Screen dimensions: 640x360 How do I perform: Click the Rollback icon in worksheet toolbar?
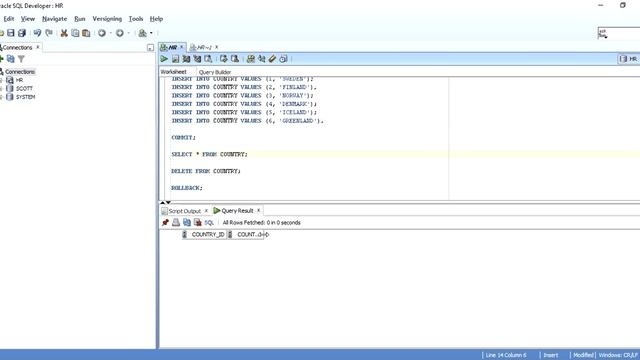pyautogui.click(x=235, y=59)
